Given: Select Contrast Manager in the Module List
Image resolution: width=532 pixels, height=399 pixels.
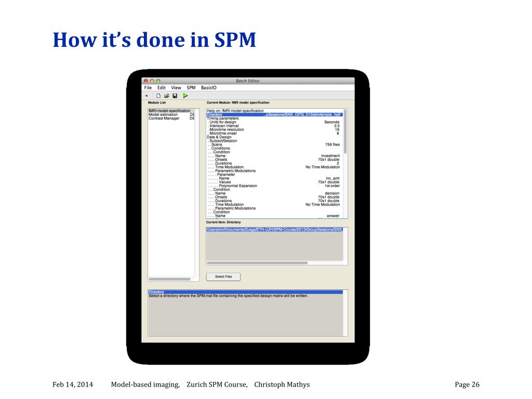Looking at the screenshot, I should (171, 118).
